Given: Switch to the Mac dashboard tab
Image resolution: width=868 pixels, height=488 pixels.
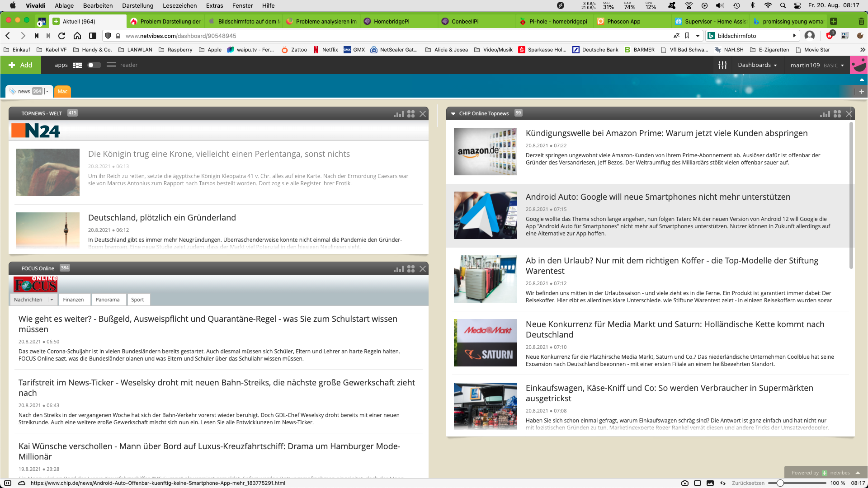Looking at the screenshot, I should pos(62,91).
